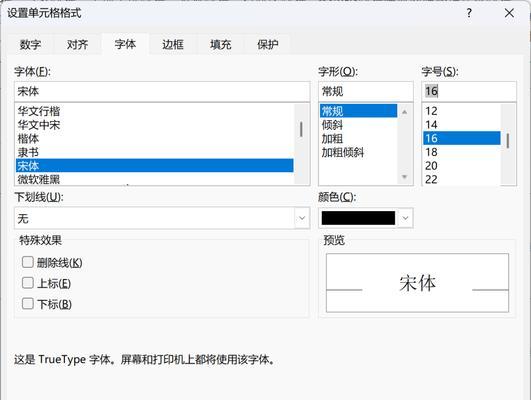Open the 边框 tab
531x400 pixels.
tap(173, 44)
